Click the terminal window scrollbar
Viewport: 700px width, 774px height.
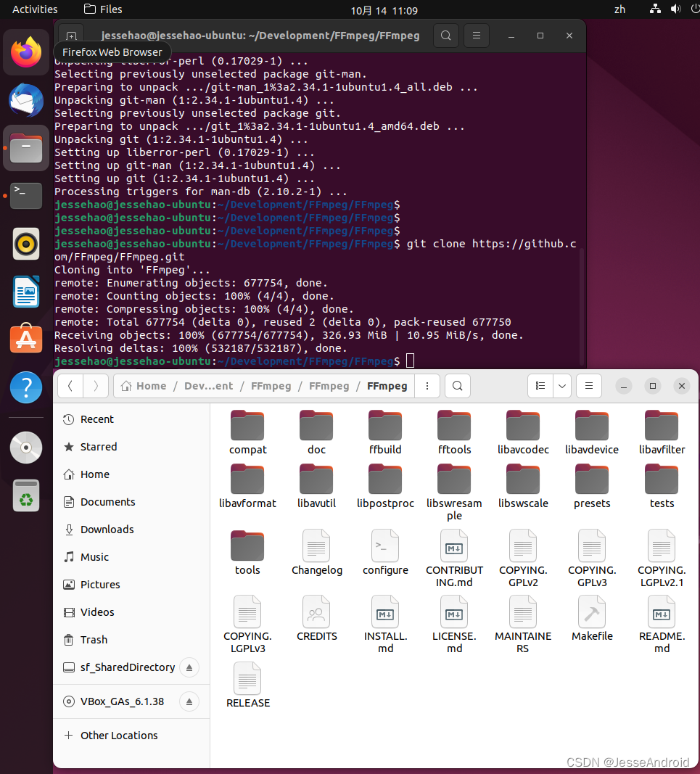pyautogui.click(x=582, y=306)
